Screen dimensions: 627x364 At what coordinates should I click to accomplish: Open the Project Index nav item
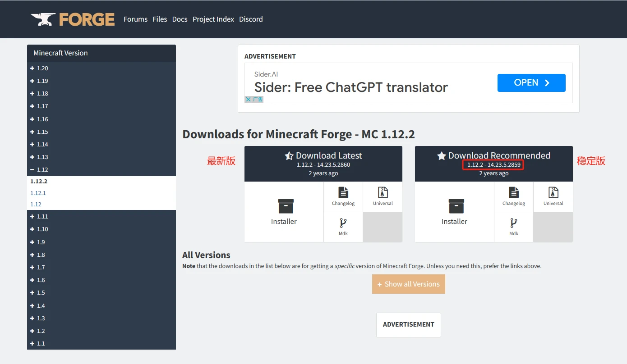[x=213, y=19]
